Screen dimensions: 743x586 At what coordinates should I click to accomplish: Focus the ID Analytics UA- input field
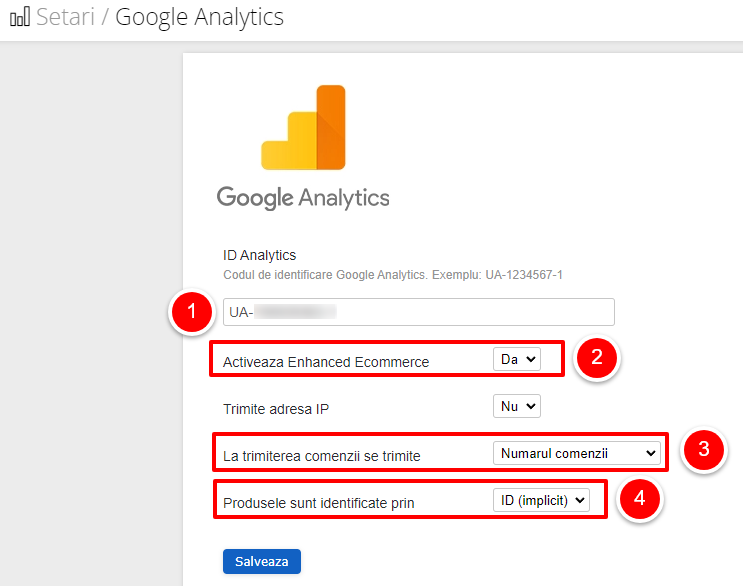[x=419, y=312]
